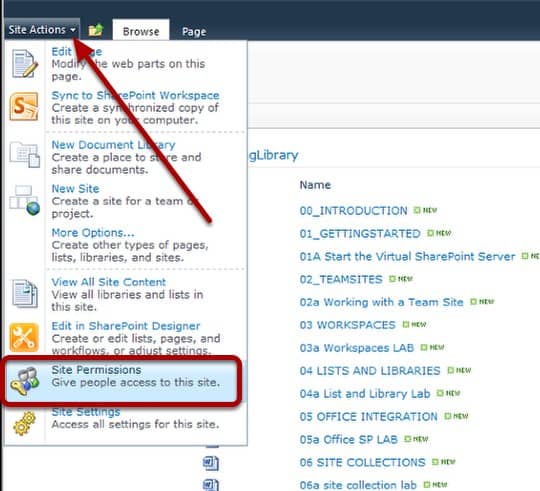Click Word icon beside 06 SITE COLLECTIONS
540x491 pixels.
click(210, 463)
